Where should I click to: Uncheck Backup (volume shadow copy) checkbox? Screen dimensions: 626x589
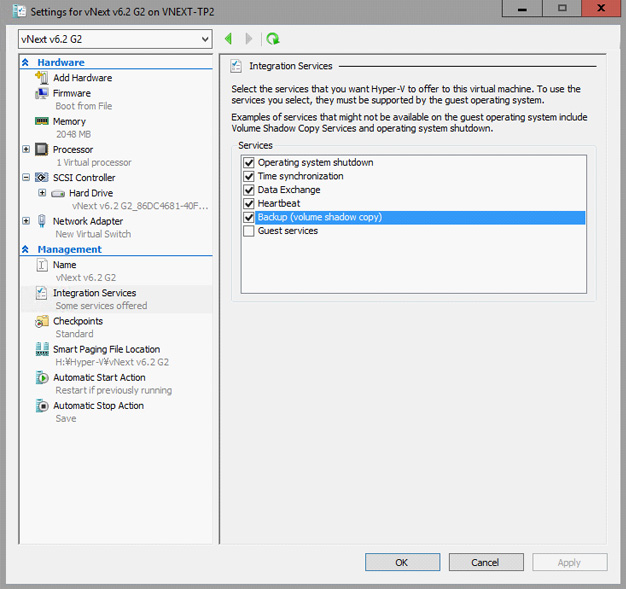point(249,217)
